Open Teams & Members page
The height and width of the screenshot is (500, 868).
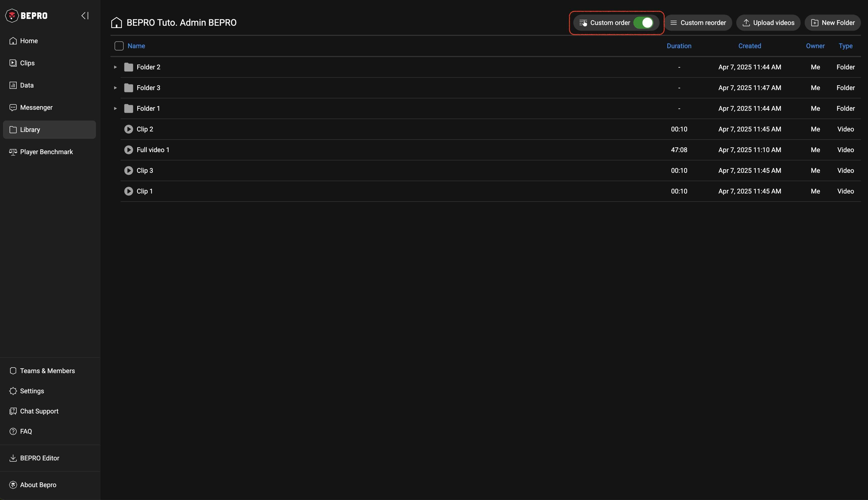[47, 371]
